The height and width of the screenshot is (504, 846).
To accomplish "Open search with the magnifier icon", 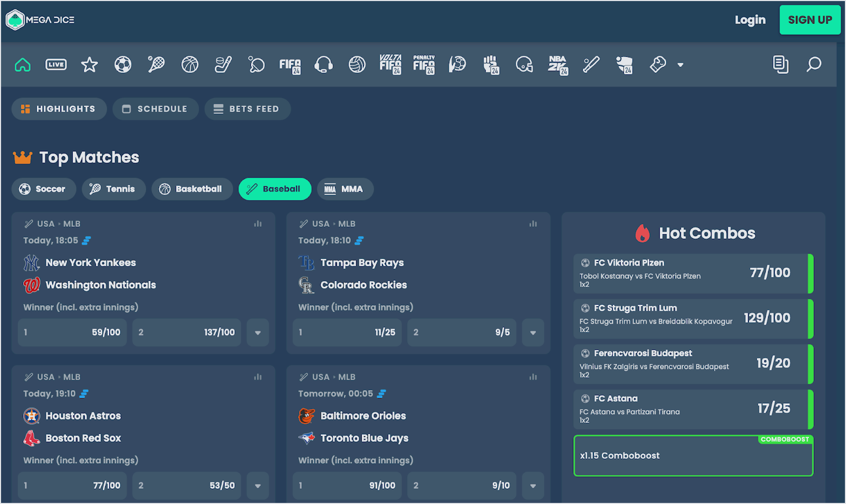I will click(814, 65).
